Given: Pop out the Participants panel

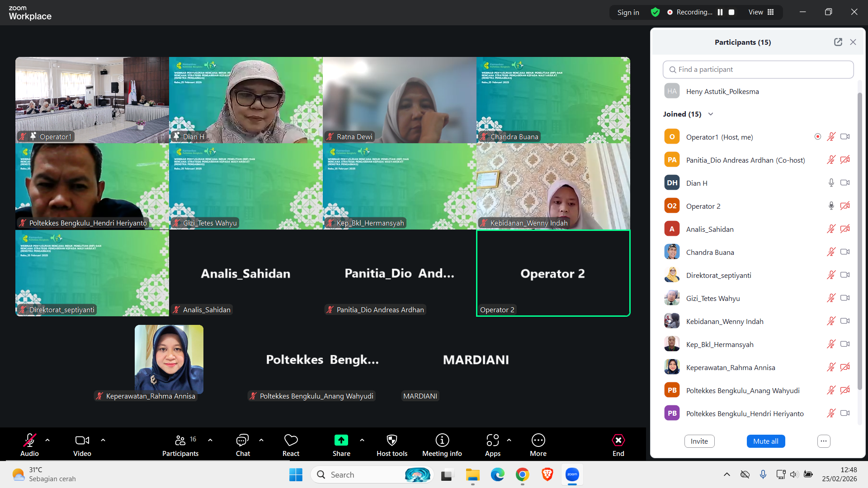Looking at the screenshot, I should [x=838, y=42].
